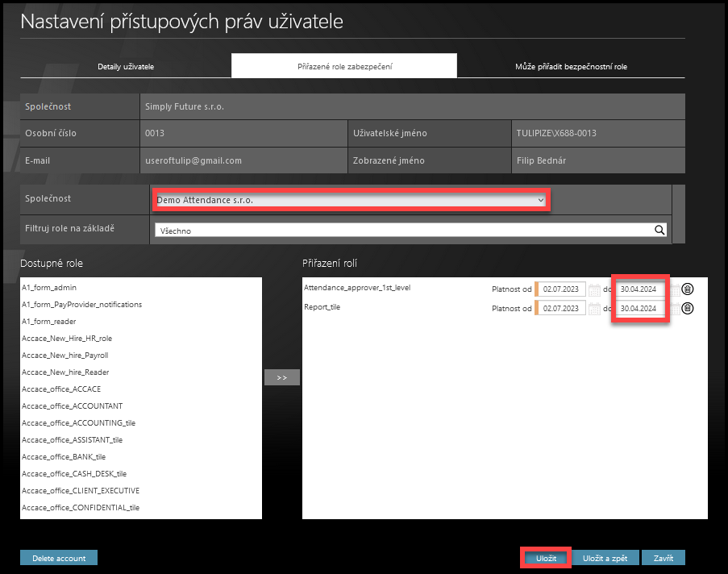Image resolution: width=728 pixels, height=574 pixels.
Task: Delete the Attendance_approver_1st_level role assignment
Action: (x=687, y=289)
